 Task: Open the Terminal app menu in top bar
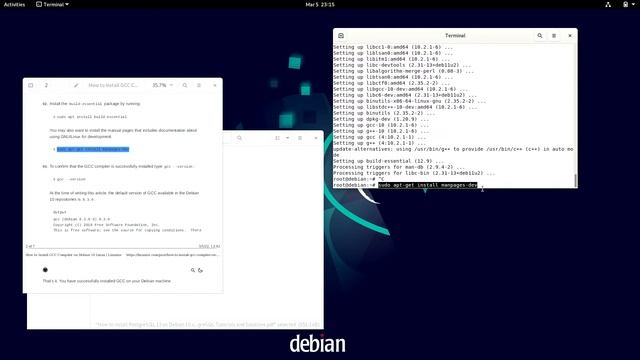(52, 4)
